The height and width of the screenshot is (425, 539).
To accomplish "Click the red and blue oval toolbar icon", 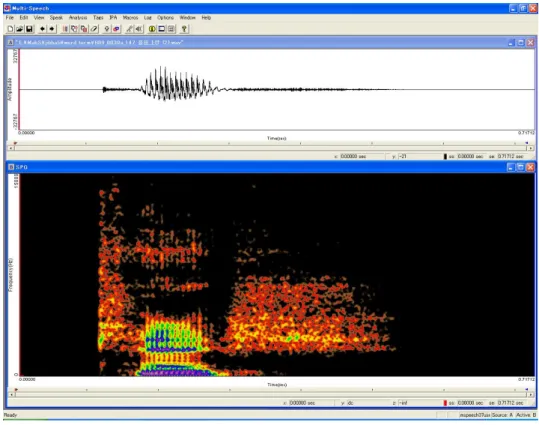I will point(116,29).
